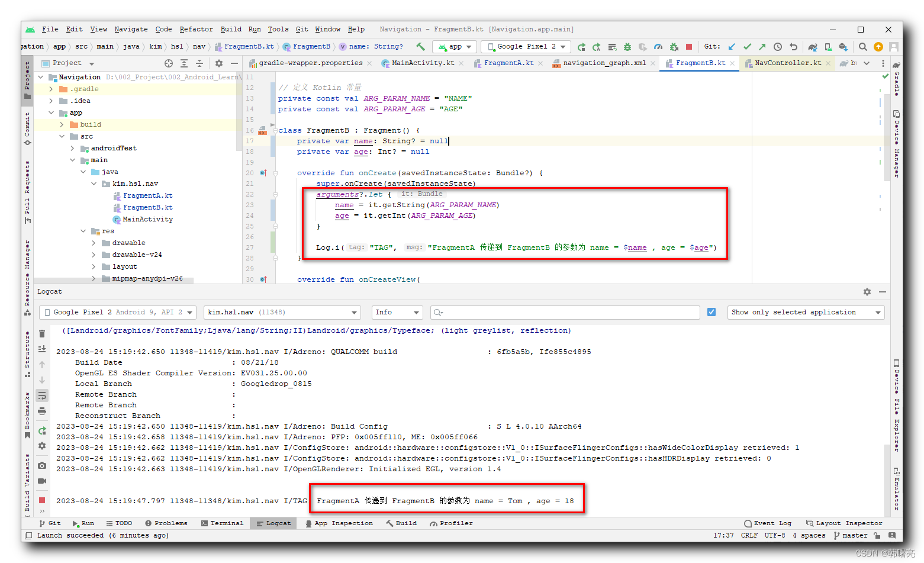Open the app run configuration dropdown
The width and height of the screenshot is (924, 563).
[x=455, y=47]
